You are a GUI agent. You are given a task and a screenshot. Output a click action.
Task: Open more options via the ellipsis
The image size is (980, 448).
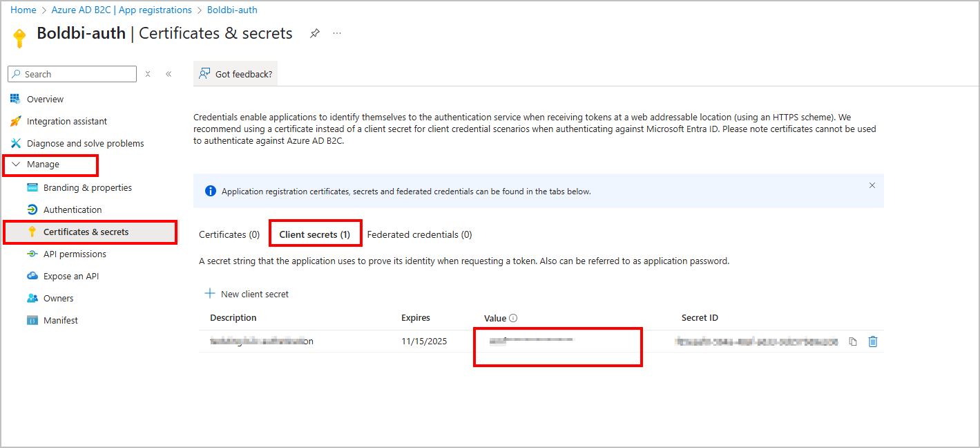click(x=336, y=32)
